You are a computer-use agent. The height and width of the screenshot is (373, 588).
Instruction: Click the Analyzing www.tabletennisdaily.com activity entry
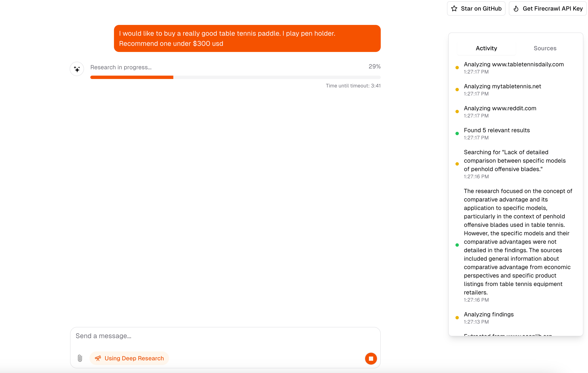click(513, 64)
